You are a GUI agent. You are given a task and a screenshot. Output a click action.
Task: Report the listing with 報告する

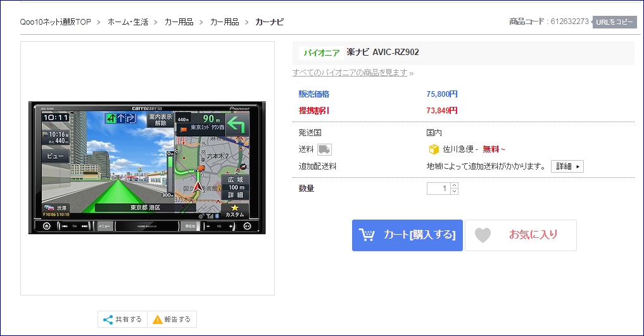tap(172, 319)
